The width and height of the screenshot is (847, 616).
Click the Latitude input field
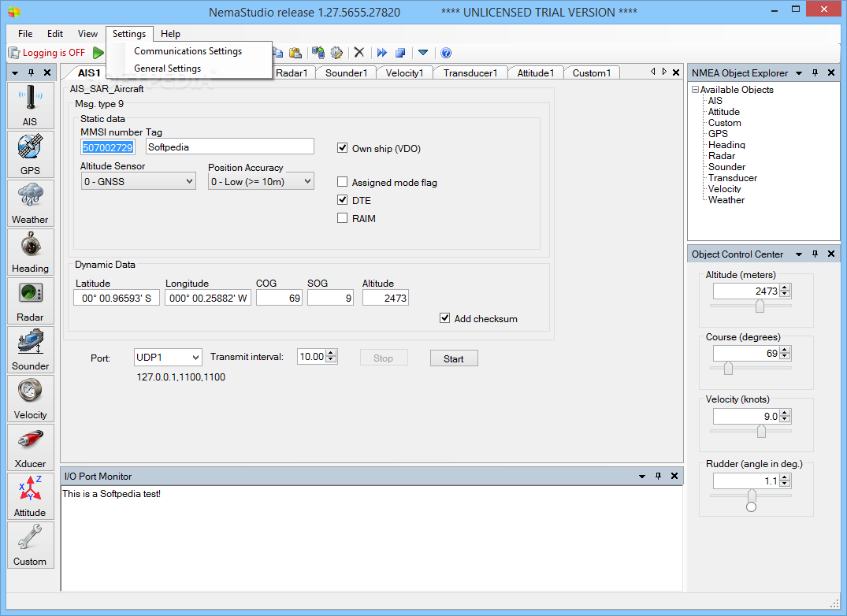pyautogui.click(x=117, y=298)
